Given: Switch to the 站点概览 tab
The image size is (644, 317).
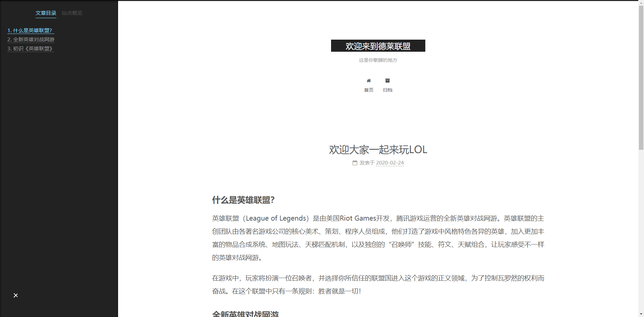Looking at the screenshot, I should (x=72, y=13).
